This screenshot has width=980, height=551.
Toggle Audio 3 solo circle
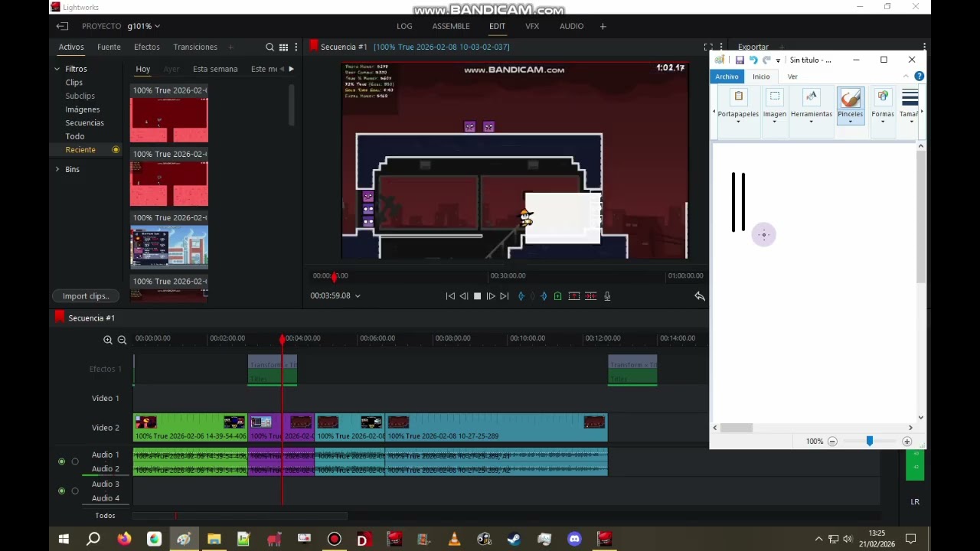[75, 491]
